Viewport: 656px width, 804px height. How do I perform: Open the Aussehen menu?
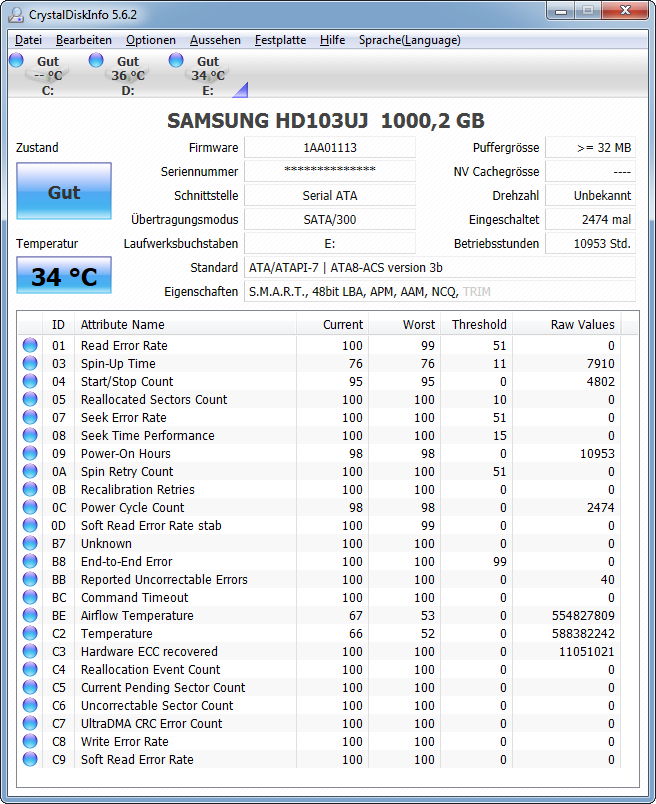tap(215, 40)
